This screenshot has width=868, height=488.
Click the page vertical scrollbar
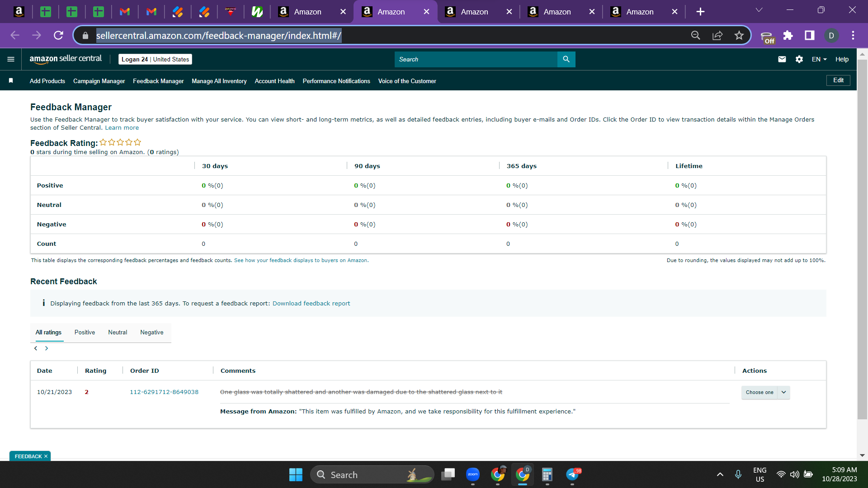862,239
